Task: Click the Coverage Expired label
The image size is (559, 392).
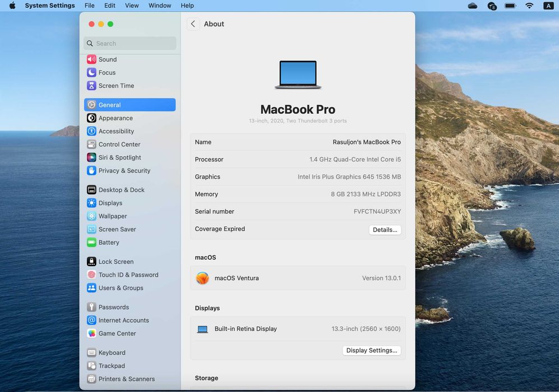Action: pos(220,229)
